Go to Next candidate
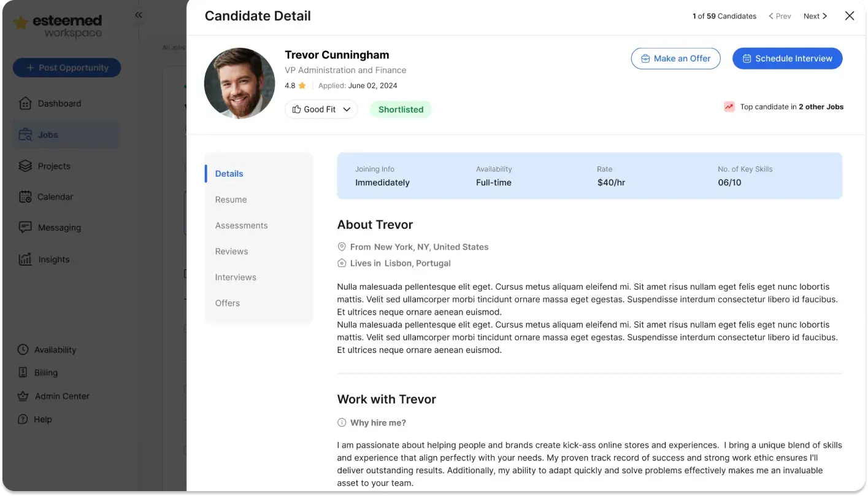 815,17
